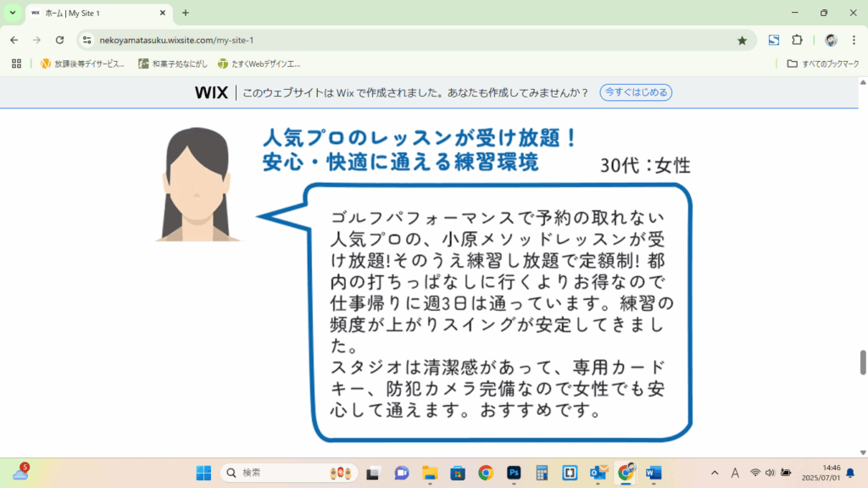The image size is (868, 488).
Task: Open the active Chrome profile taskbar icon
Action: coord(626,473)
